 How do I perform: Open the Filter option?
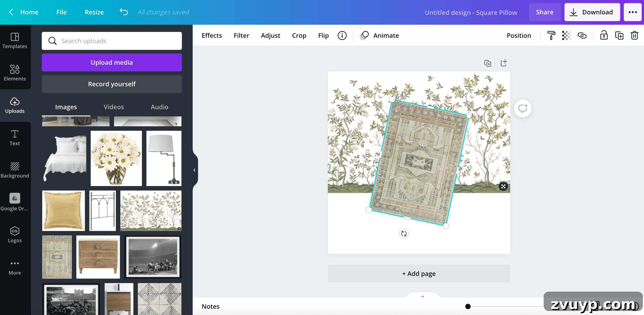coord(241,36)
